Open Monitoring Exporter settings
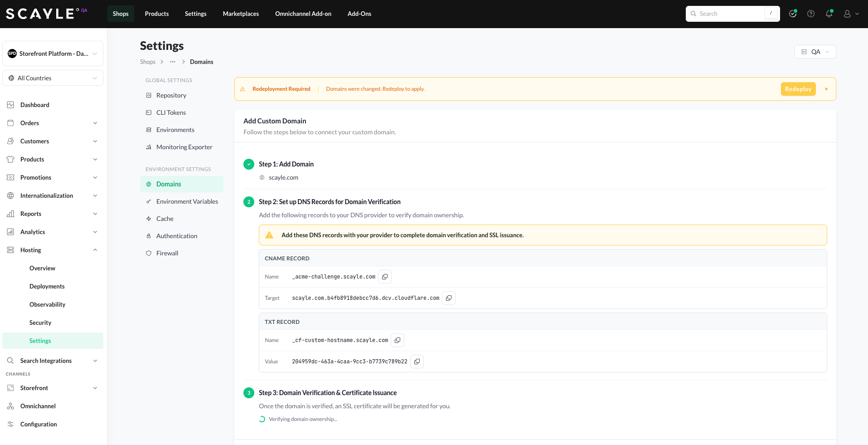Viewport: 868px width, 445px height. pyautogui.click(x=182, y=147)
